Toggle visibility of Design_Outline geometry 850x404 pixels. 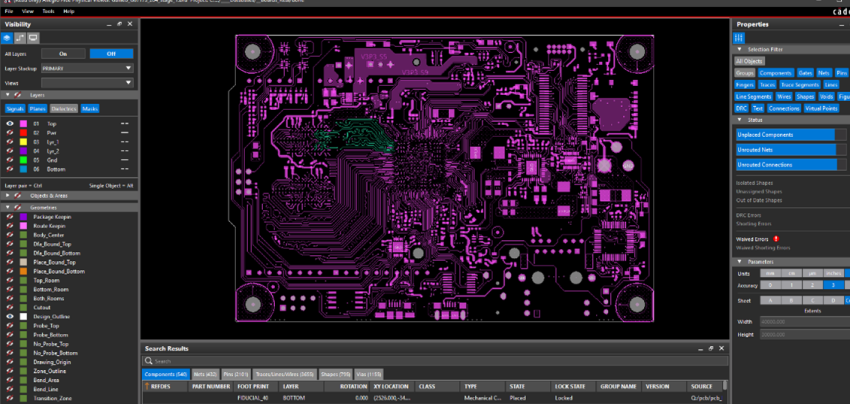[10, 316]
